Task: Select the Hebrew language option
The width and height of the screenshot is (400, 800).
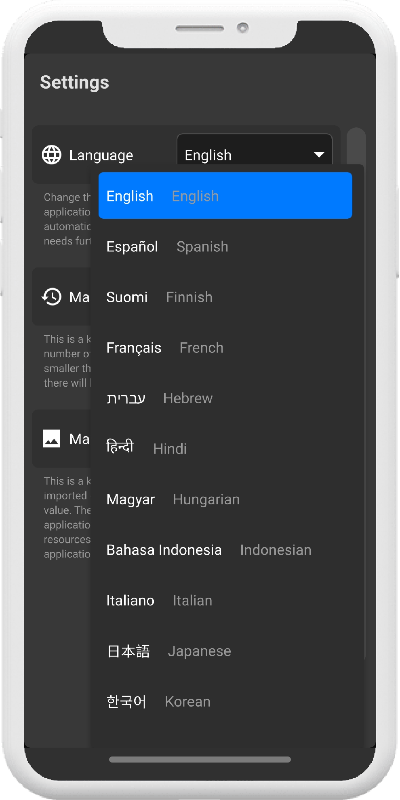Action: point(225,398)
